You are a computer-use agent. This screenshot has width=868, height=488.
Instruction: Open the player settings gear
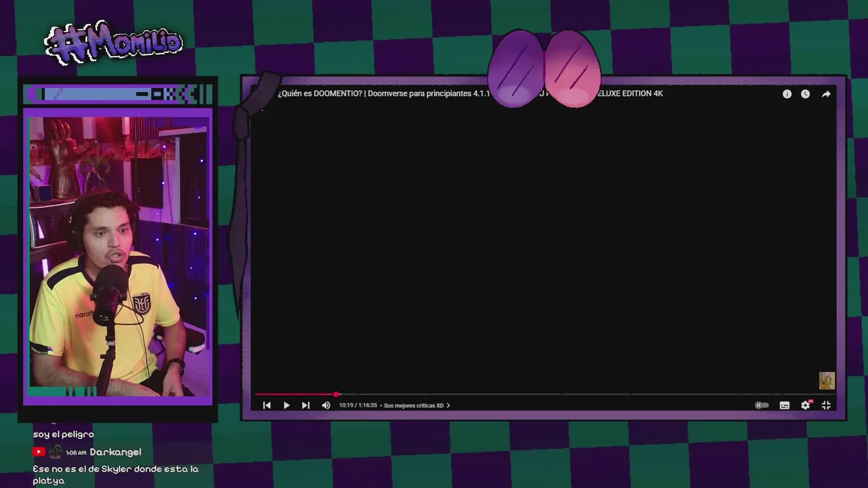tap(806, 405)
